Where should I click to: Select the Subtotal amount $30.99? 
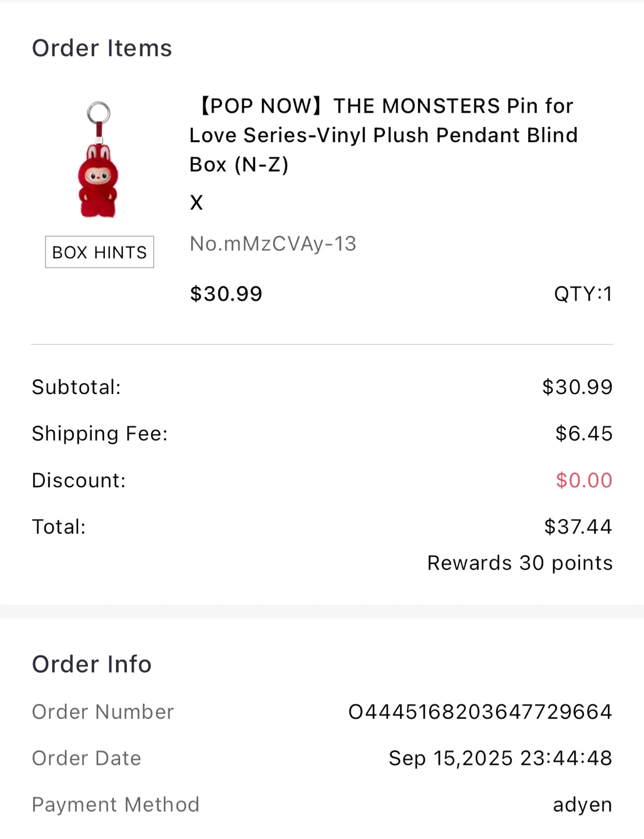click(577, 387)
